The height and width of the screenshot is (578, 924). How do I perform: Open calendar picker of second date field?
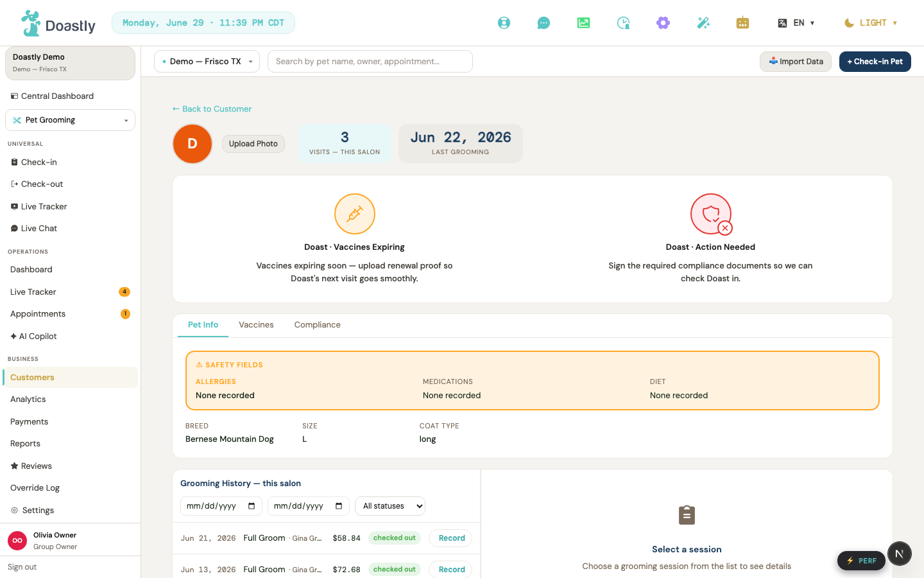(339, 506)
